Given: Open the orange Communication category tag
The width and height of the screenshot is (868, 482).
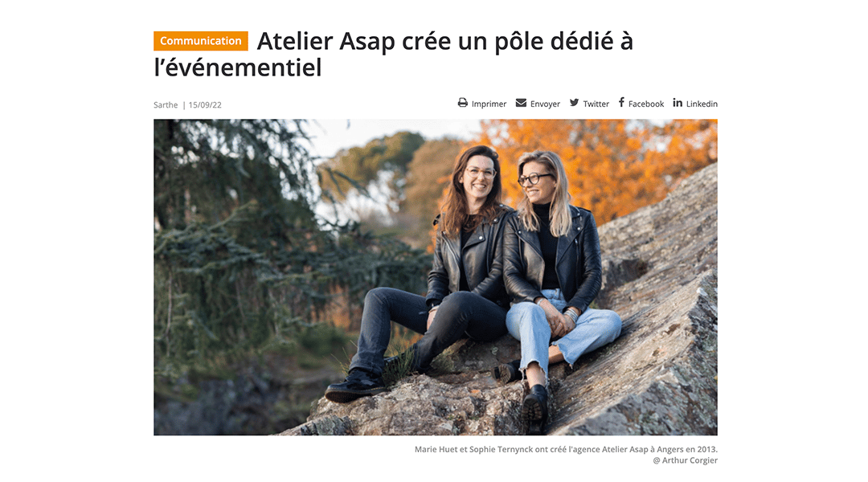Looking at the screenshot, I should coord(201,41).
